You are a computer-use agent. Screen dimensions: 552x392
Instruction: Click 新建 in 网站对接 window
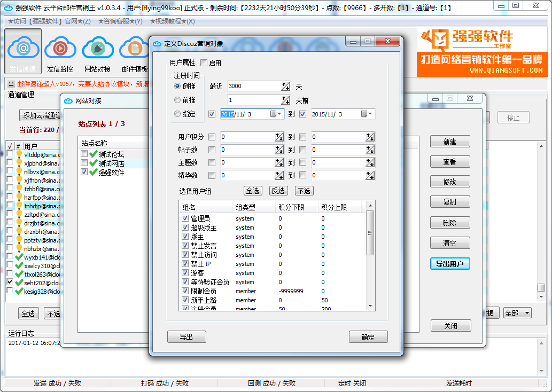[450, 142]
